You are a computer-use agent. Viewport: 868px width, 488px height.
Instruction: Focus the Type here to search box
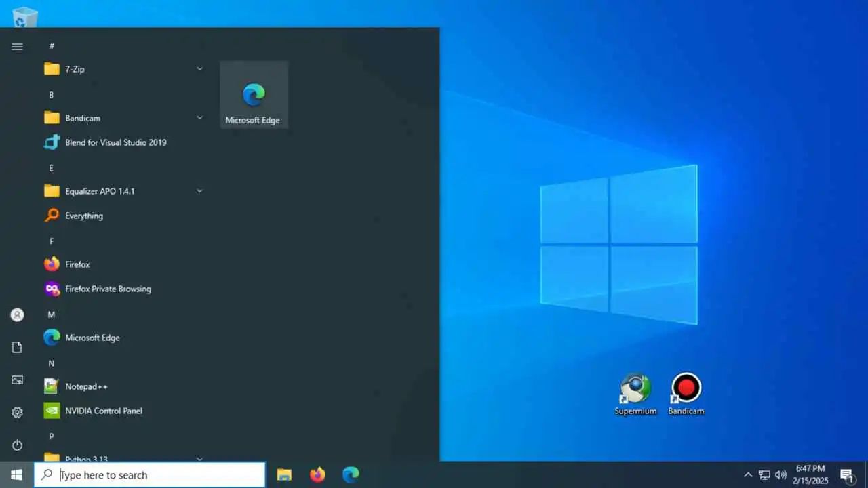150,475
